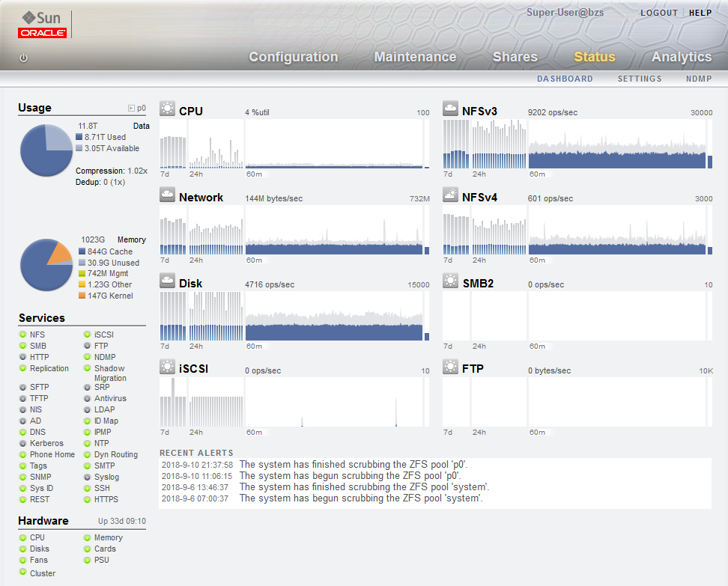Open the Cards hardware link
728x586 pixels.
pos(105,549)
